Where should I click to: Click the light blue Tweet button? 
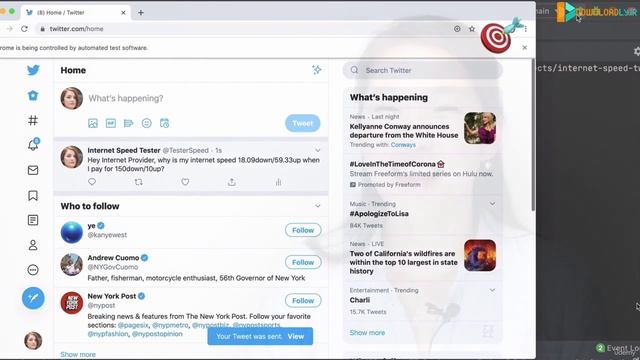coord(302,123)
